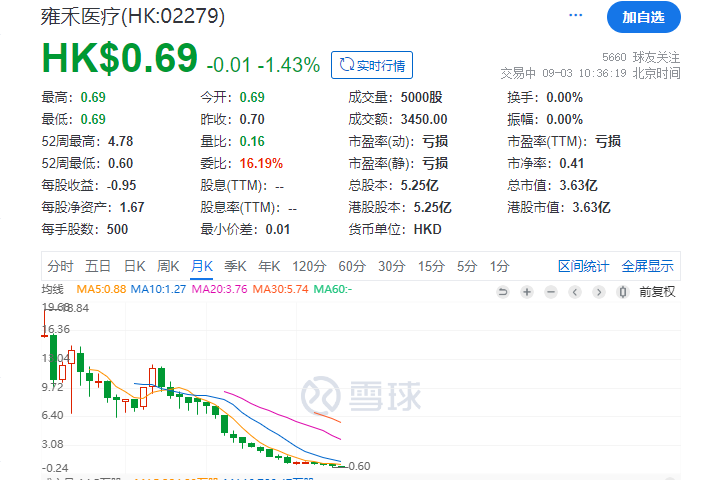Open the 年K chart tab
The width and height of the screenshot is (714, 480).
(269, 266)
